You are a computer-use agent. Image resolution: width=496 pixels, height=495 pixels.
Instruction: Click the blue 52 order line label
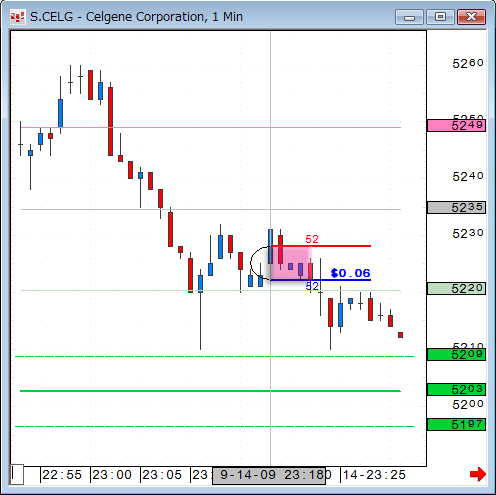tap(312, 286)
